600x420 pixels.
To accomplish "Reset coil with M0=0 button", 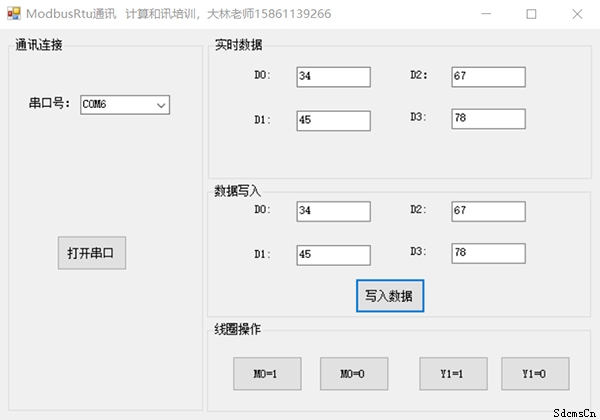I will pos(354,374).
